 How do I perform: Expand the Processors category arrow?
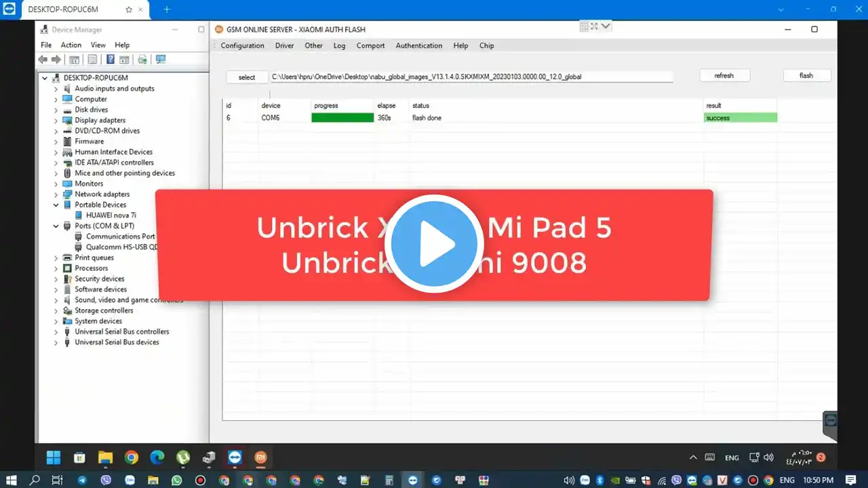click(56, 268)
